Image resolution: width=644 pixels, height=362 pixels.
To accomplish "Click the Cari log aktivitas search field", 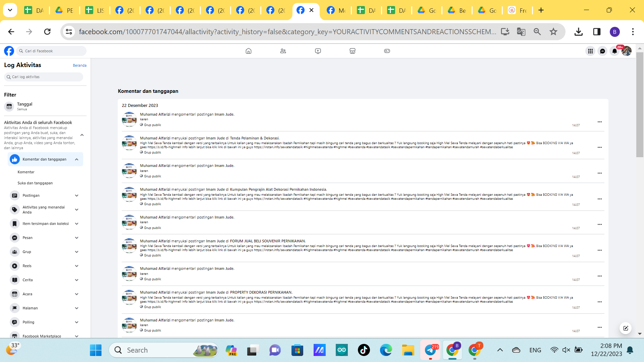I will pos(44,77).
